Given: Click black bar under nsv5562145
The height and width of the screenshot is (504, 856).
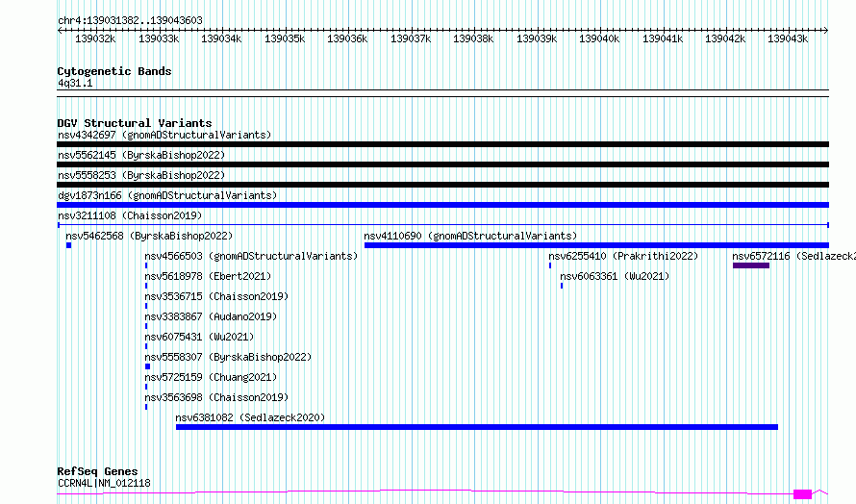Looking at the screenshot, I should [442, 164].
